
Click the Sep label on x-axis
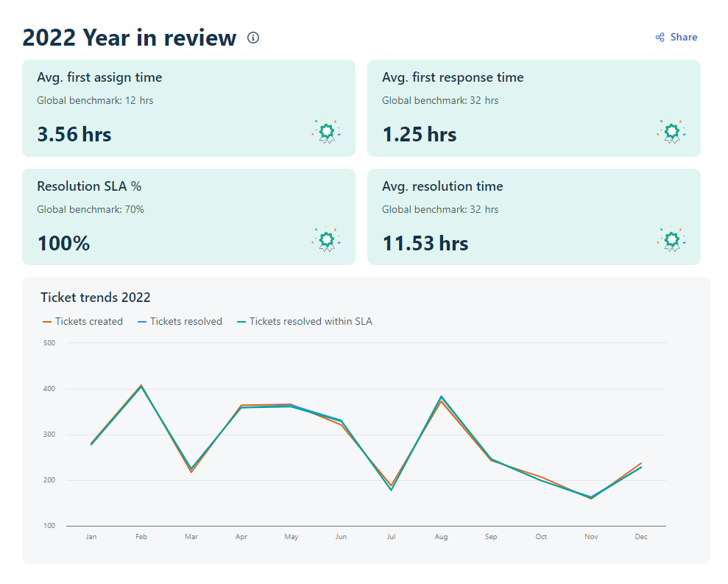click(x=491, y=537)
